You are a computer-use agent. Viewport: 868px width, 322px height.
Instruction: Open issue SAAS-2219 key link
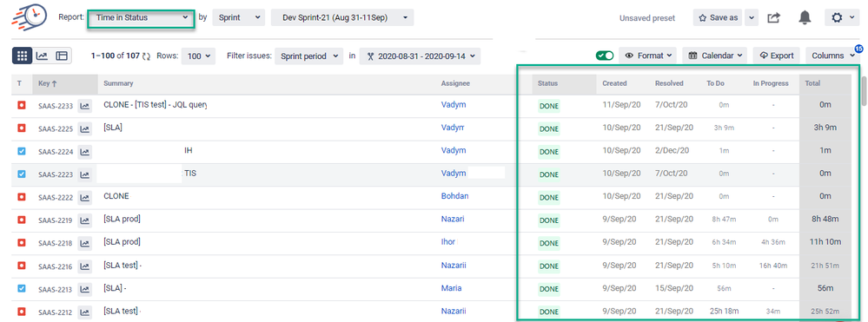coord(56,220)
